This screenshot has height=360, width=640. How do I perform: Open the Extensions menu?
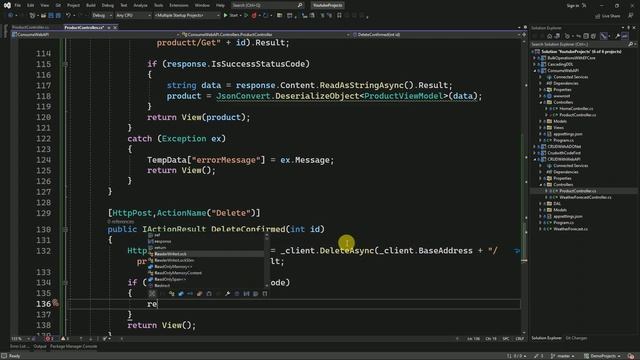tap(179, 5)
